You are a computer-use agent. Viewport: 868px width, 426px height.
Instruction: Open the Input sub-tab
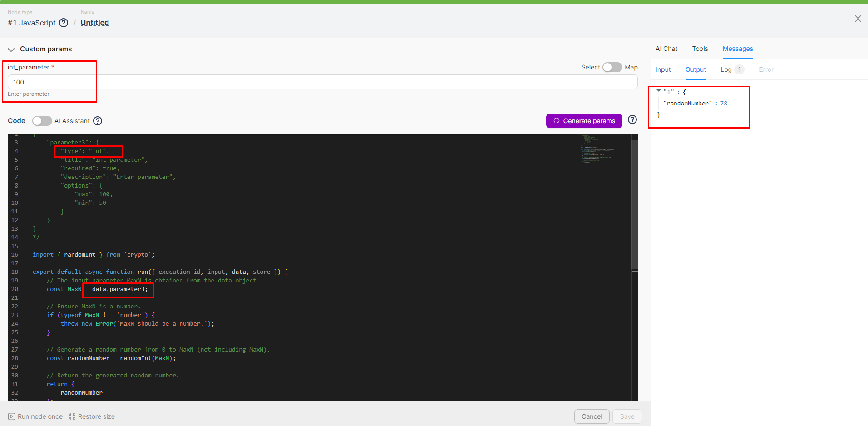(x=663, y=69)
